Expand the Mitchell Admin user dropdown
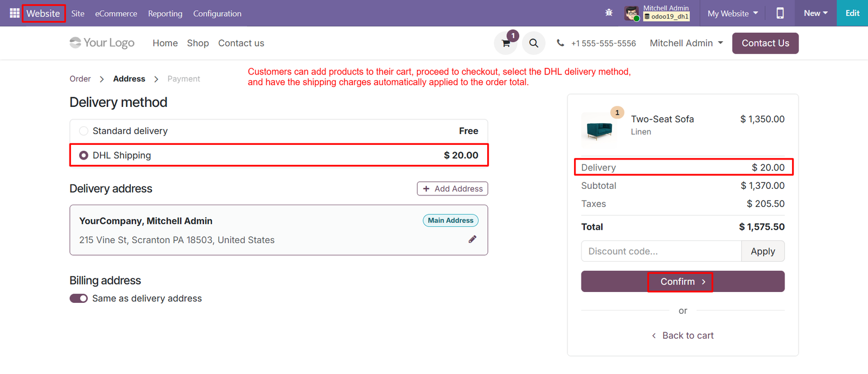 pos(686,43)
